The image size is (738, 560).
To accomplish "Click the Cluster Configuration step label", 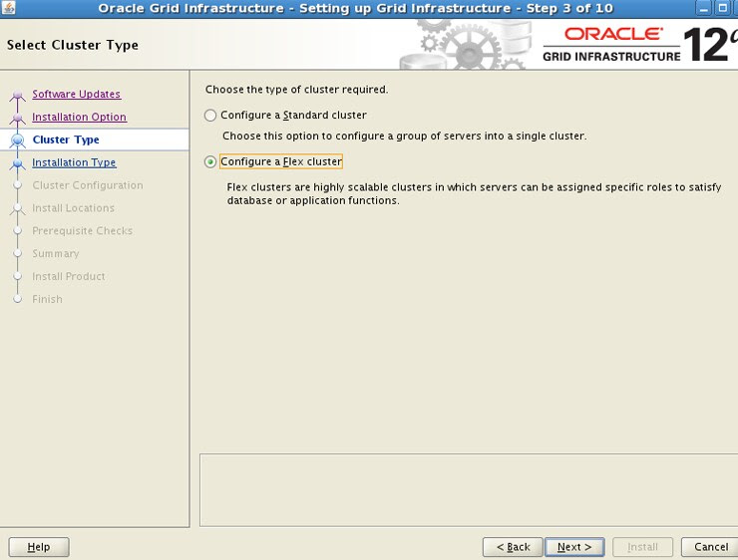I will pyautogui.click(x=88, y=185).
